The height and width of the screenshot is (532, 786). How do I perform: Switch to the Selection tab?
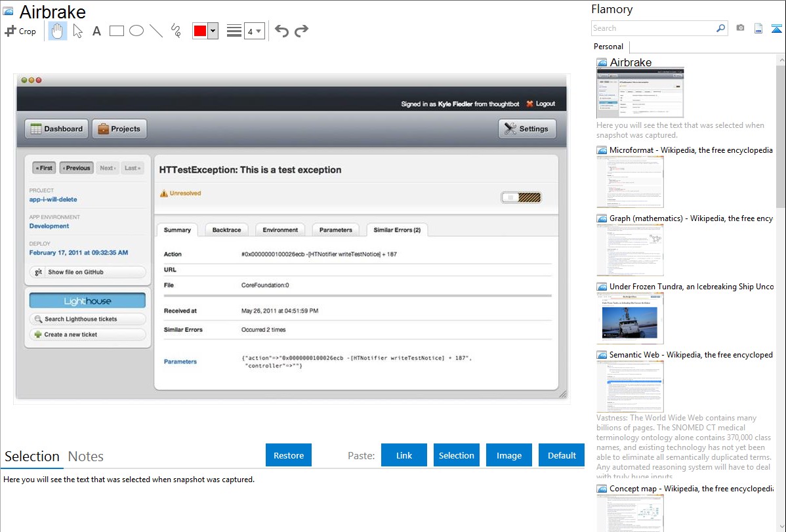[32, 457]
